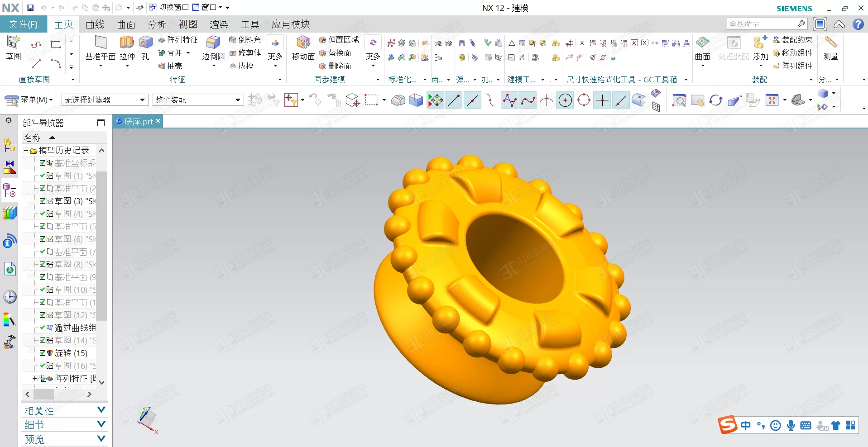This screenshot has width=868, height=447.
Task: Toggle checkbox for 草图 (12) feature
Action: [x=43, y=315]
